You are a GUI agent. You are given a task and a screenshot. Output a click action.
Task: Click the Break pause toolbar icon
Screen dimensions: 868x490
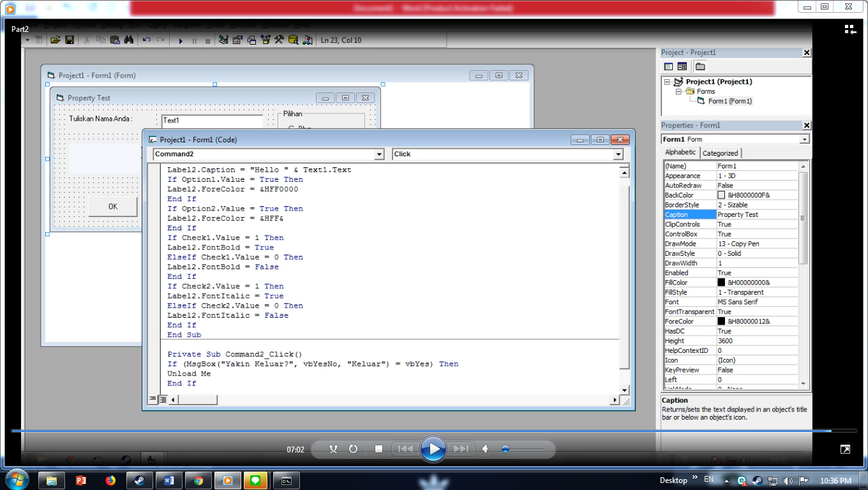point(195,41)
